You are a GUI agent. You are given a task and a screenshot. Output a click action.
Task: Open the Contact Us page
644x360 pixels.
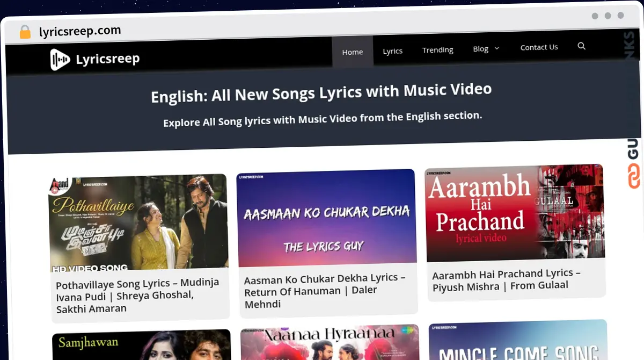tap(539, 47)
